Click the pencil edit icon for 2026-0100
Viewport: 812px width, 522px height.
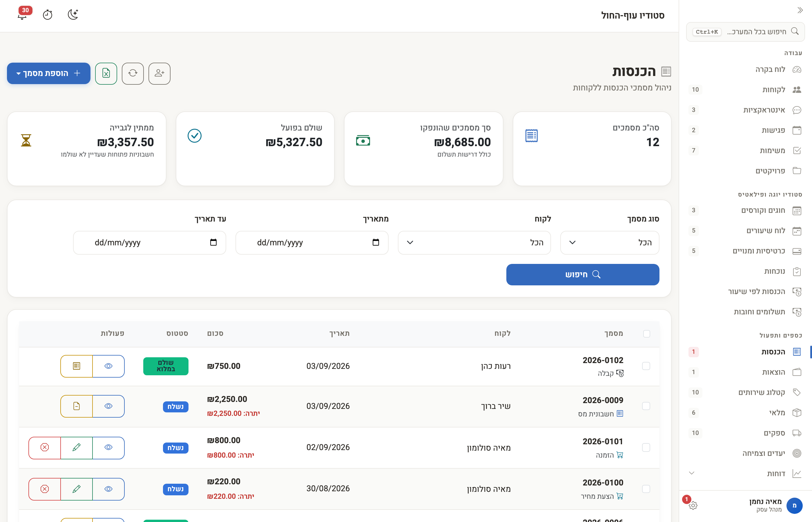77,489
